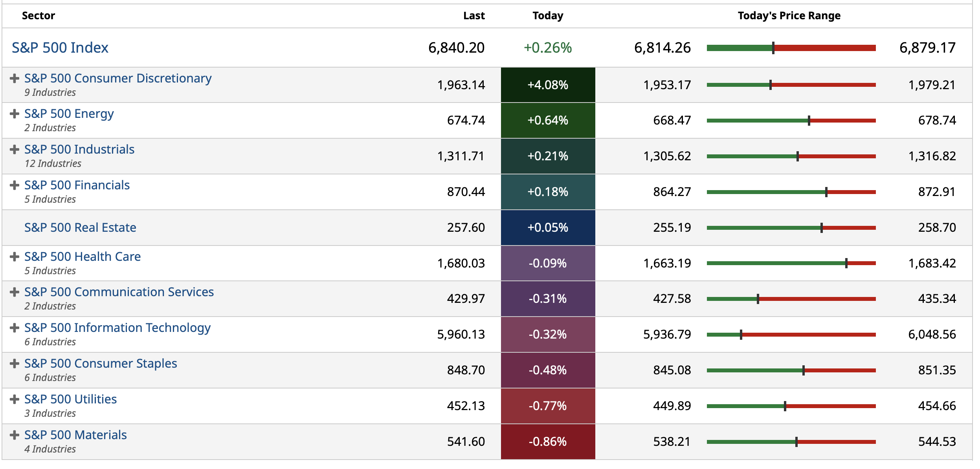Viewport: 980px width, 469px height.
Task: Click the Information Technology price range bar
Action: click(791, 335)
